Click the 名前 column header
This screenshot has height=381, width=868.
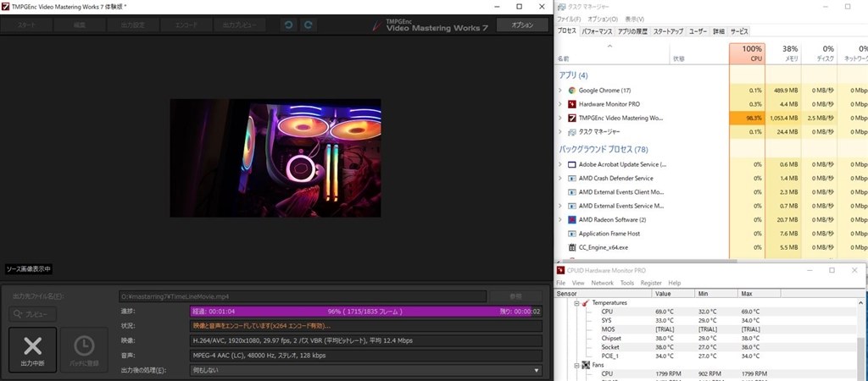click(612, 53)
